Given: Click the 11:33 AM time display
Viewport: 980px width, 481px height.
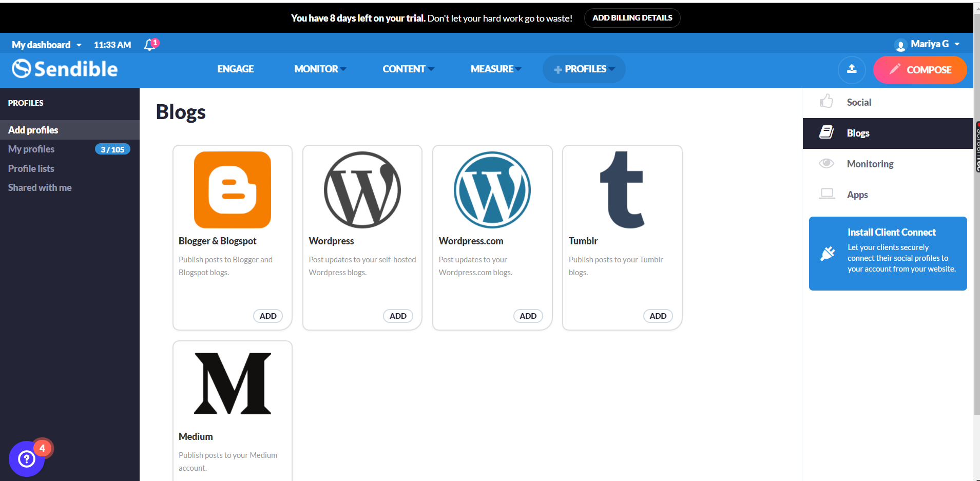Looking at the screenshot, I should point(112,45).
